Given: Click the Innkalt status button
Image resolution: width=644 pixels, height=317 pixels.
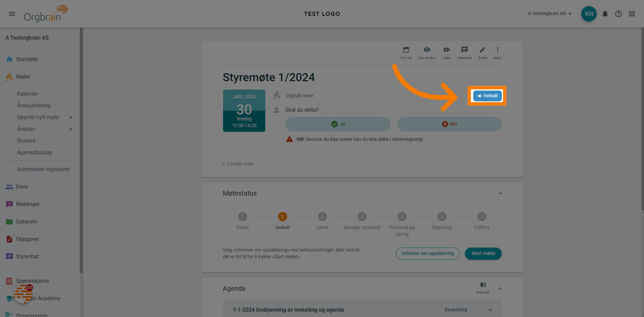Looking at the screenshot, I should (x=487, y=96).
